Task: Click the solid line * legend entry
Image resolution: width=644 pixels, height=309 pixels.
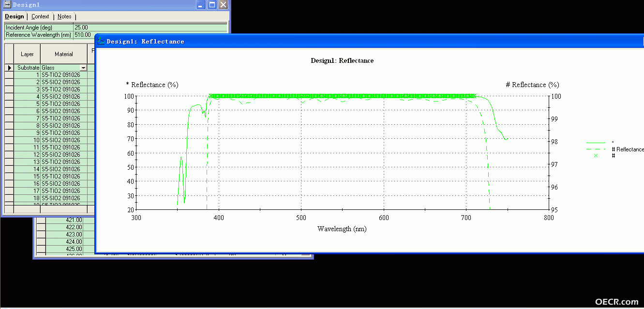Action: (600, 143)
